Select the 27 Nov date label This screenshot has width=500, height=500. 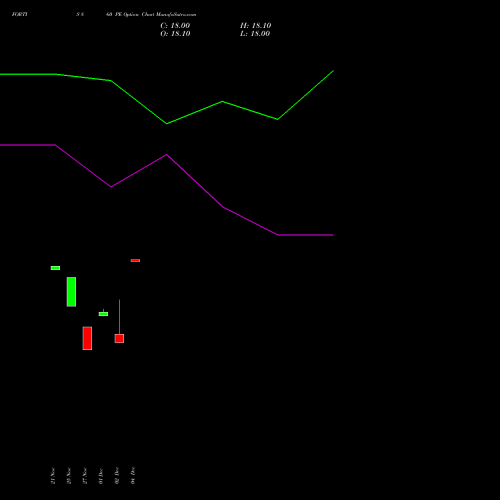pyautogui.click(x=85, y=476)
